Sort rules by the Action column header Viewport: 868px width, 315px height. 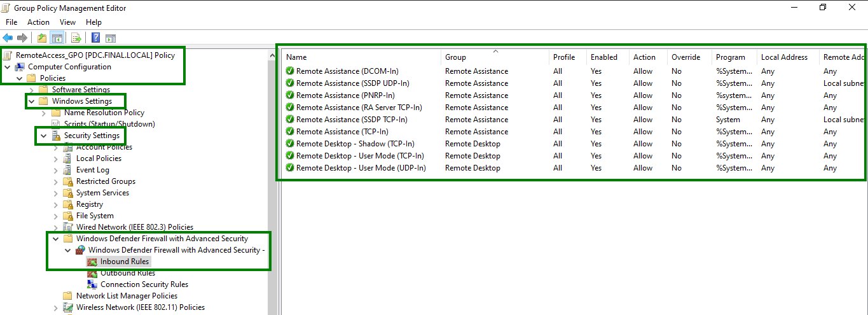point(648,57)
